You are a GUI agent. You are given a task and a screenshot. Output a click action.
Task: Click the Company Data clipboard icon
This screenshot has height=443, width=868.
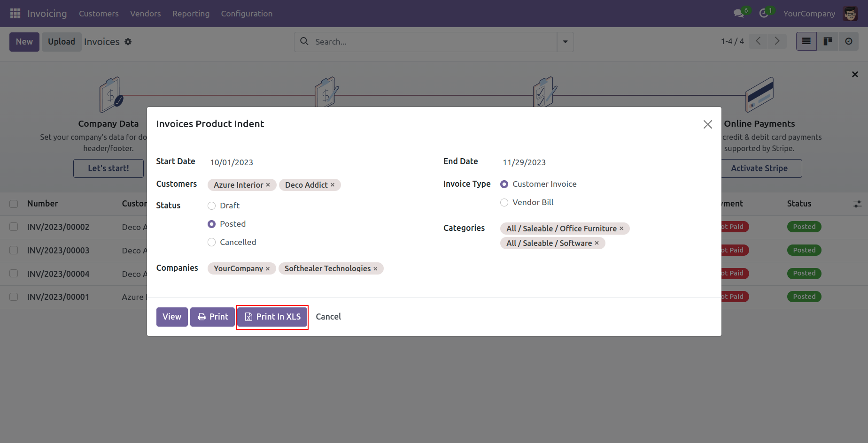[x=111, y=95]
